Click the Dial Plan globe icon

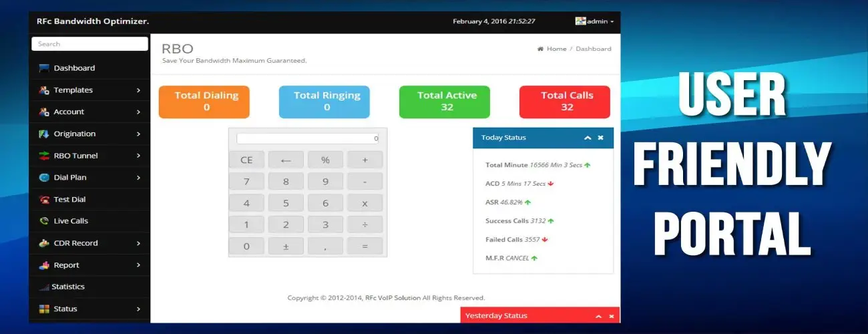tap(44, 178)
